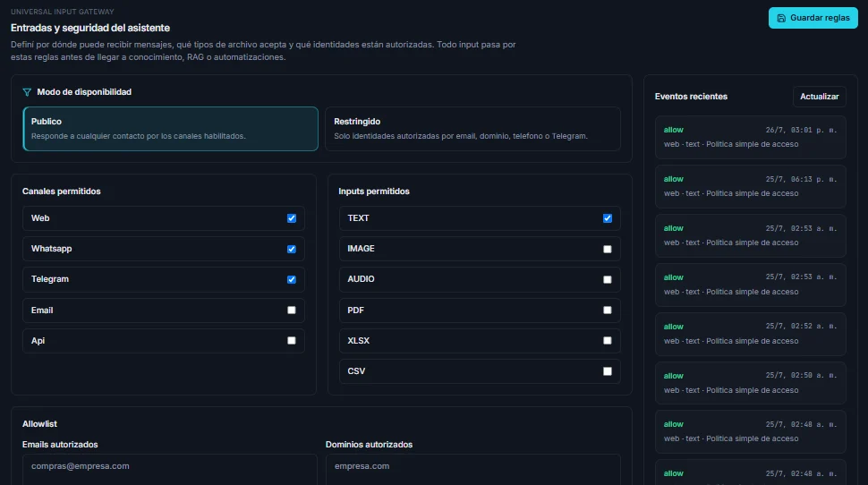
Task: Click the Canales permitidos heading
Action: point(62,191)
